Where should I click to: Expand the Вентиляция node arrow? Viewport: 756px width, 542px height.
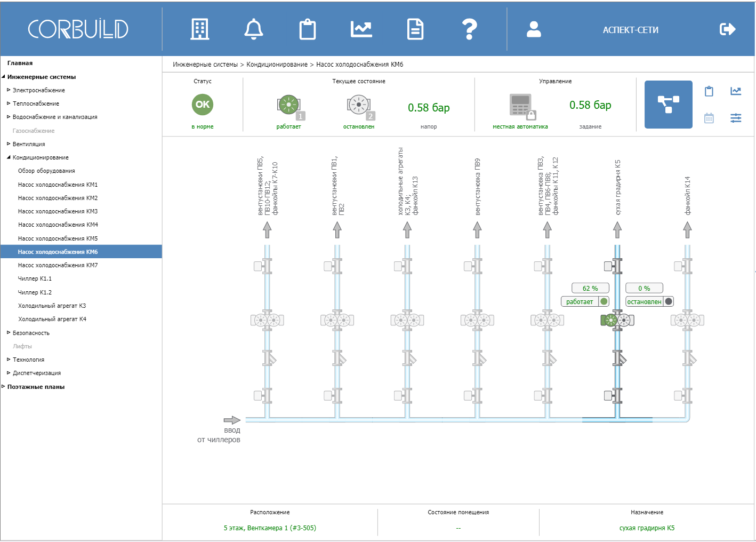point(9,144)
